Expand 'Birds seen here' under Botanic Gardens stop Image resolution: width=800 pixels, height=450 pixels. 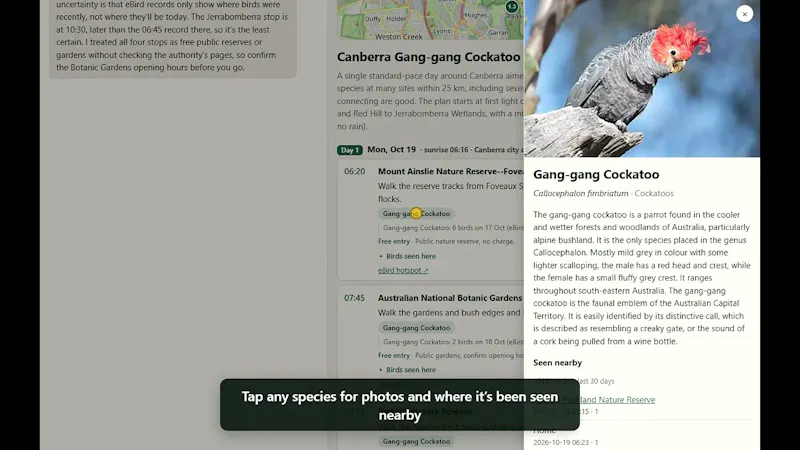pyautogui.click(x=407, y=370)
